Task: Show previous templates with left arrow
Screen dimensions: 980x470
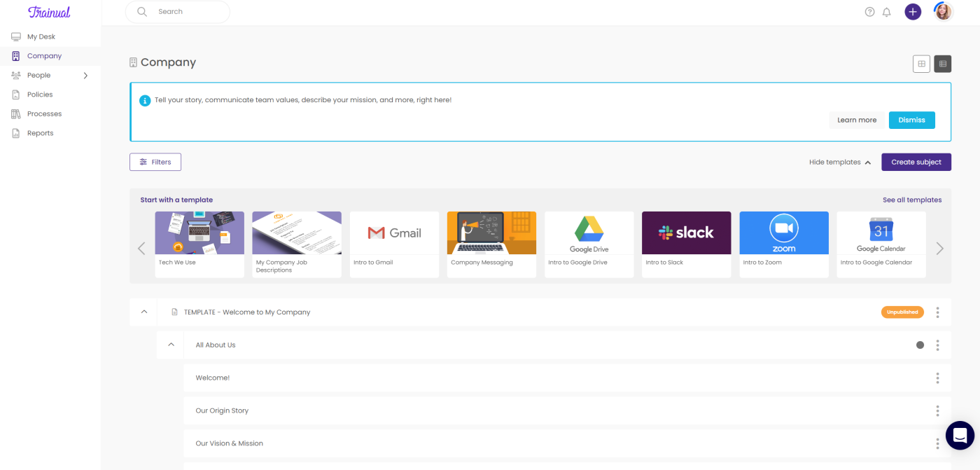Action: (141, 248)
